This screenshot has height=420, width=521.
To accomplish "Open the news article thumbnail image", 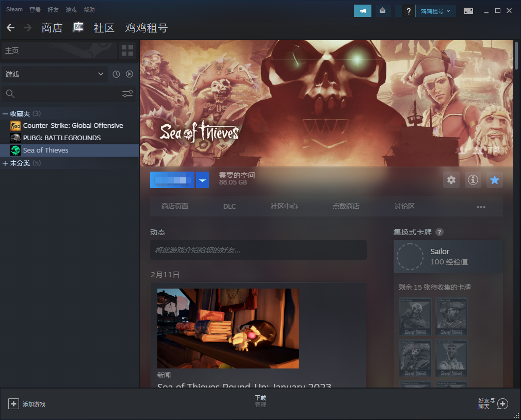I will 228,328.
